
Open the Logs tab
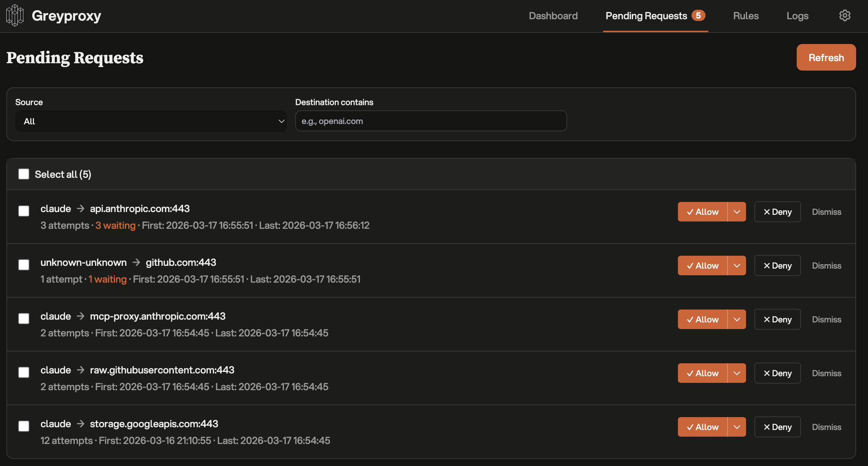(x=797, y=16)
